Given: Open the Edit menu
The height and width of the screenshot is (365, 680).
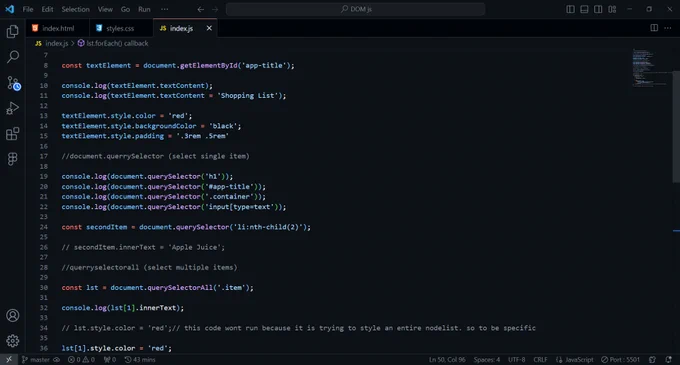Looking at the screenshot, I should tap(47, 9).
